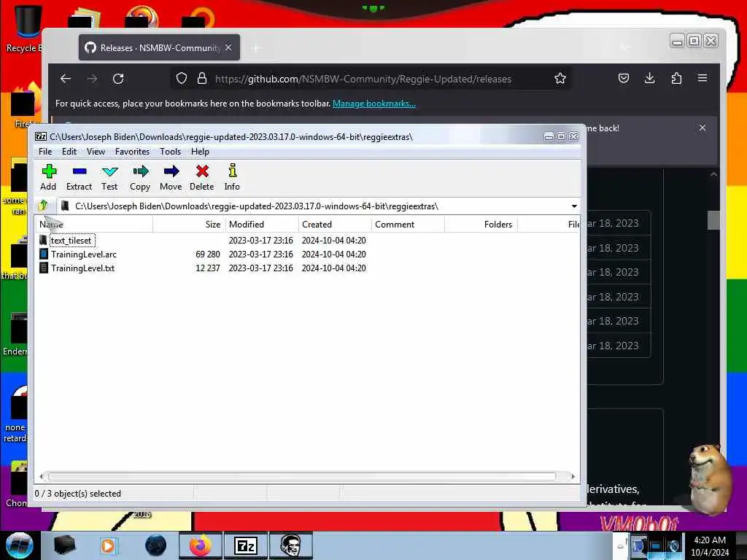Image resolution: width=747 pixels, height=560 pixels.
Task: Sort by Created column header
Action: 335,225
